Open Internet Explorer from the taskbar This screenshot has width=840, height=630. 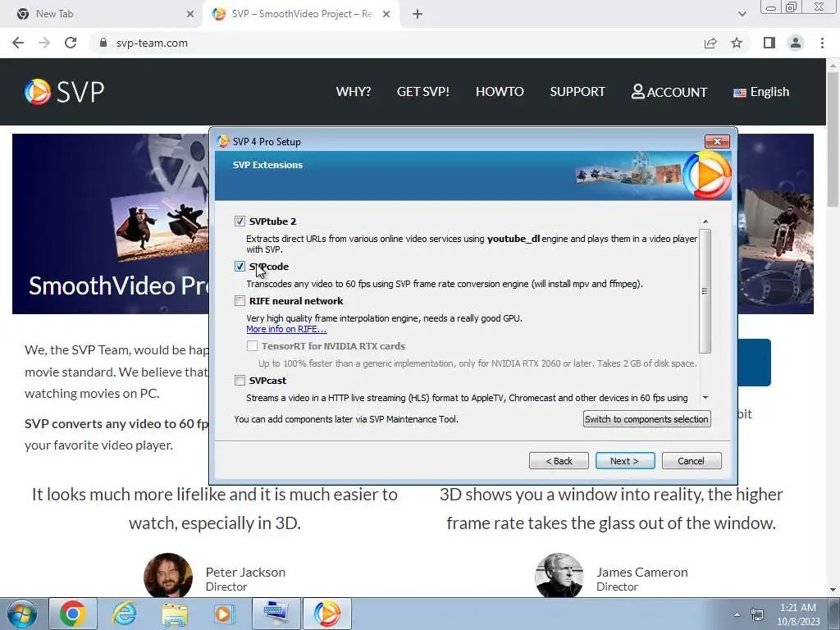pos(124,614)
